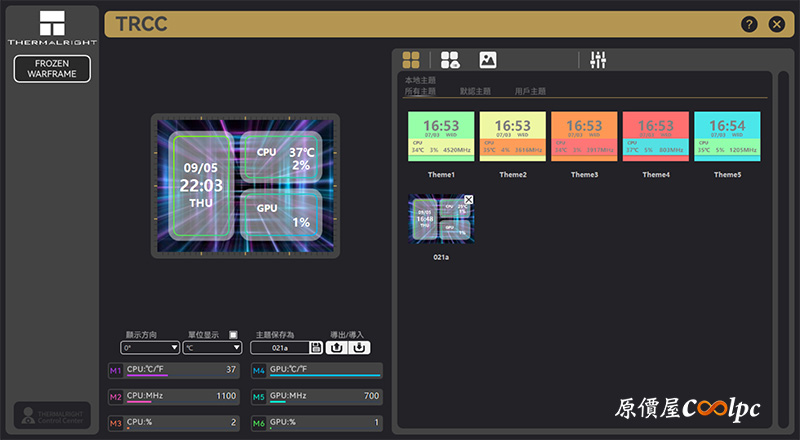Select the green Theme1 thumbnail

point(441,136)
